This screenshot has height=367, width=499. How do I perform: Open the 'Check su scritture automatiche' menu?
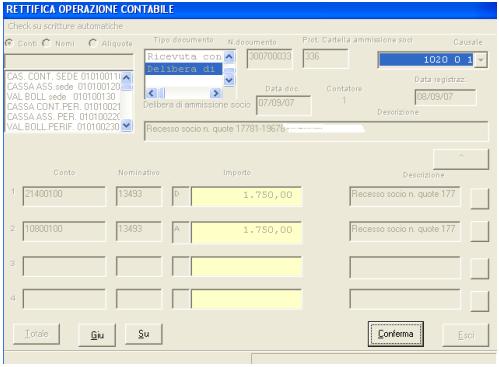pyautogui.click(x=65, y=26)
